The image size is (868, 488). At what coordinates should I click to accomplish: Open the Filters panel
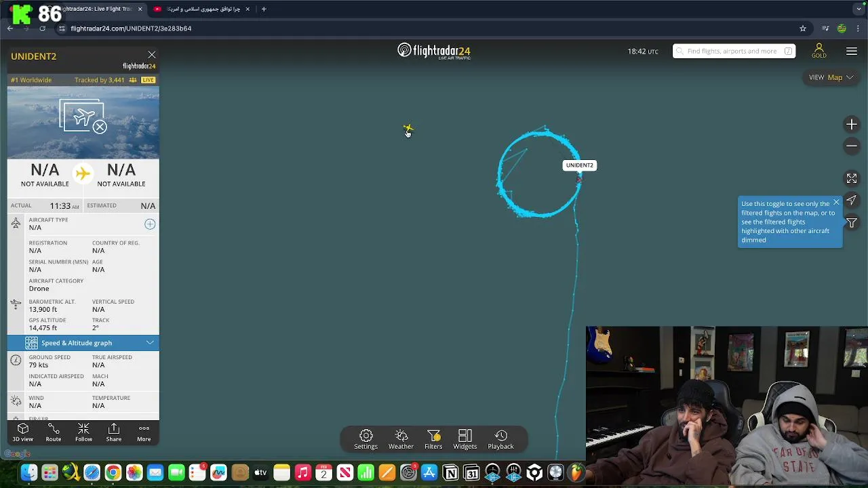(x=433, y=439)
